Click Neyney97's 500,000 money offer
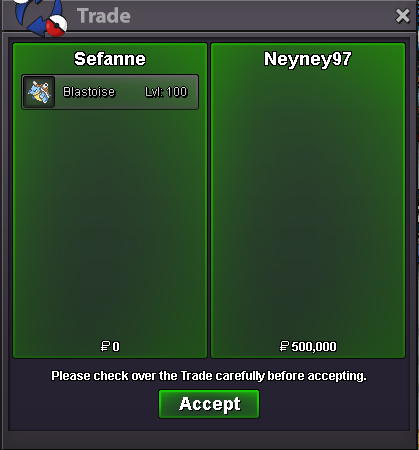 click(x=314, y=347)
